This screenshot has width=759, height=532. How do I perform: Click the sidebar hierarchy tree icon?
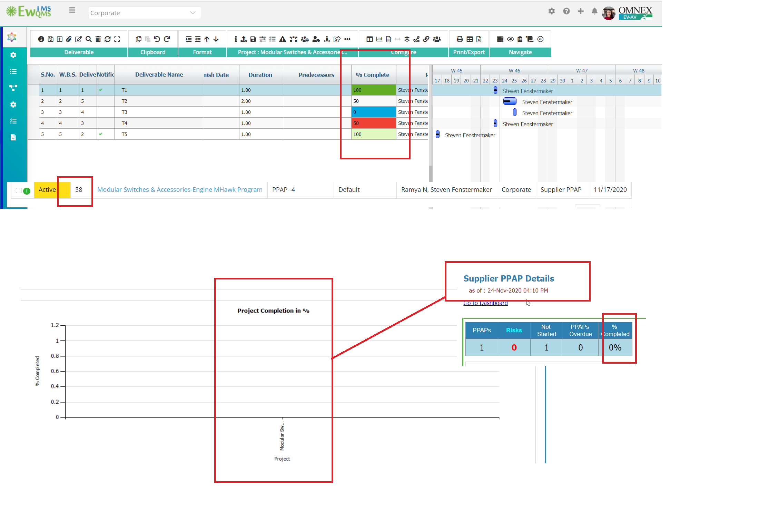coord(13,88)
